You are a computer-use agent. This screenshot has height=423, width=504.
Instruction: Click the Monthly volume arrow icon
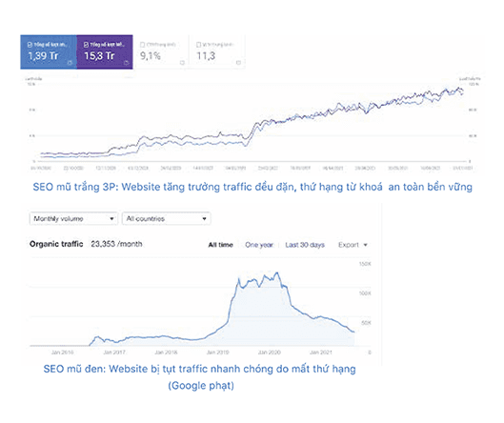(x=111, y=218)
